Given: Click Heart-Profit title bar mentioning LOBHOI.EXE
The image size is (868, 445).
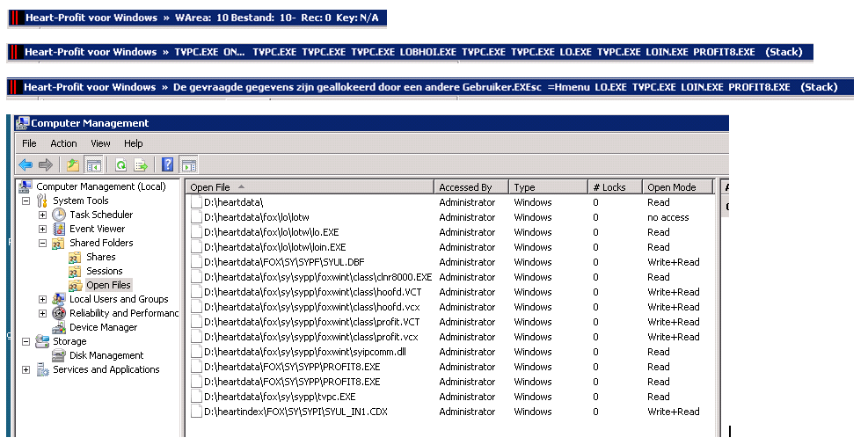Looking at the screenshot, I should [x=410, y=52].
